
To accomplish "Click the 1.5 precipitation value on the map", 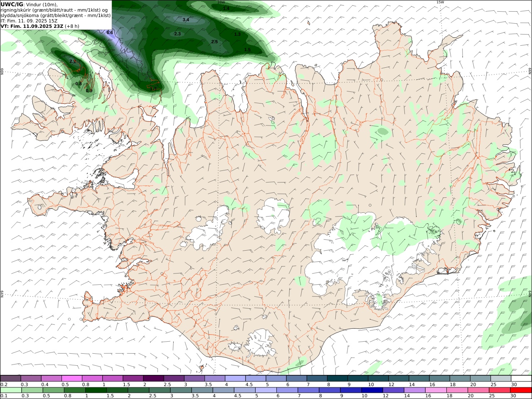I will pyautogui.click(x=247, y=49).
